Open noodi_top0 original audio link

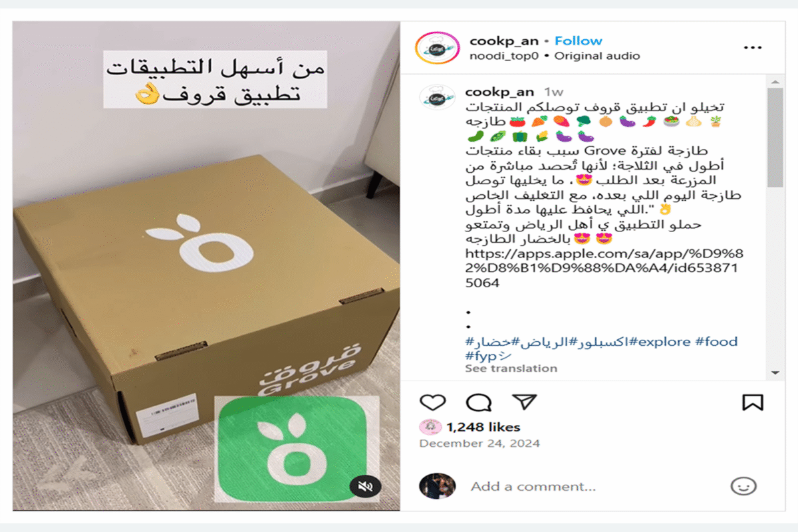pyautogui.click(x=555, y=56)
